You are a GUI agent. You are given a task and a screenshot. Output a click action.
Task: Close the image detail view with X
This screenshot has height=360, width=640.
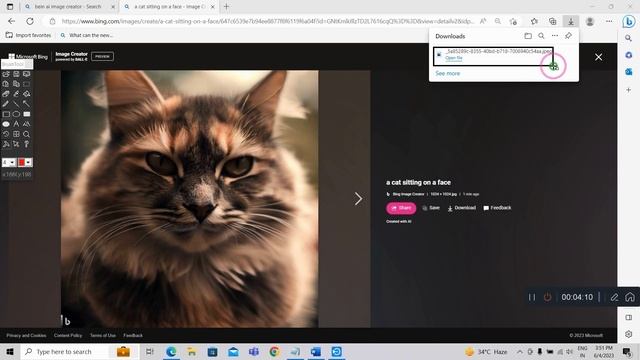(x=598, y=57)
